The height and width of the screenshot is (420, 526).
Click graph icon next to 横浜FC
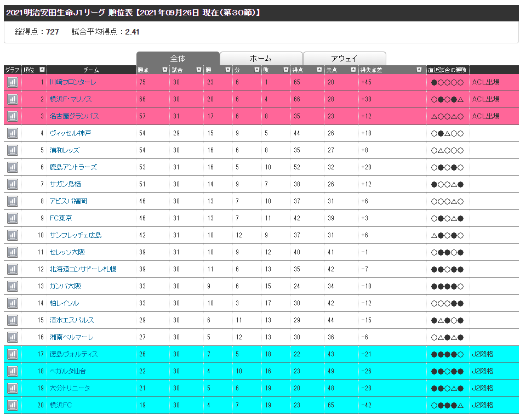point(13,405)
